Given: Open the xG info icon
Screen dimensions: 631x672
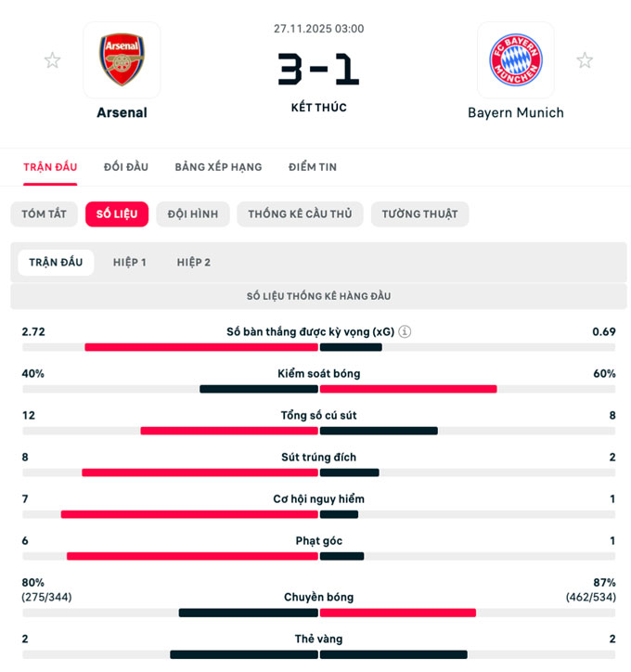Looking at the screenshot, I should (405, 331).
